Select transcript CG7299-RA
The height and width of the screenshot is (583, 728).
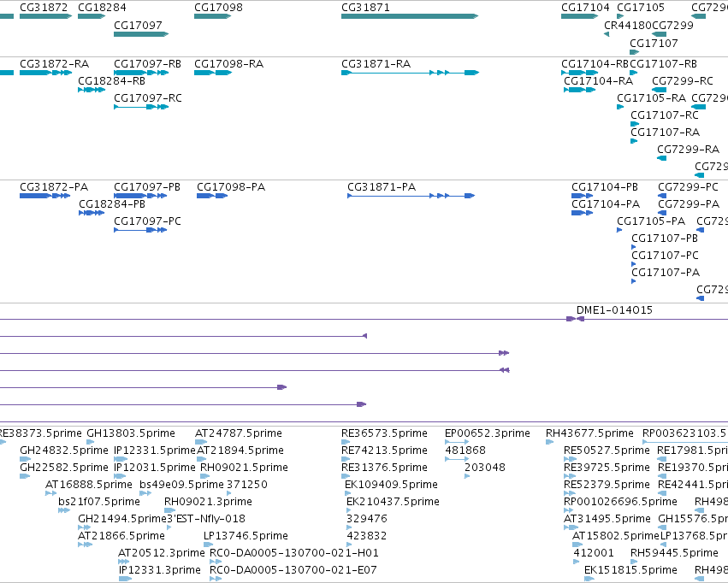661,159
